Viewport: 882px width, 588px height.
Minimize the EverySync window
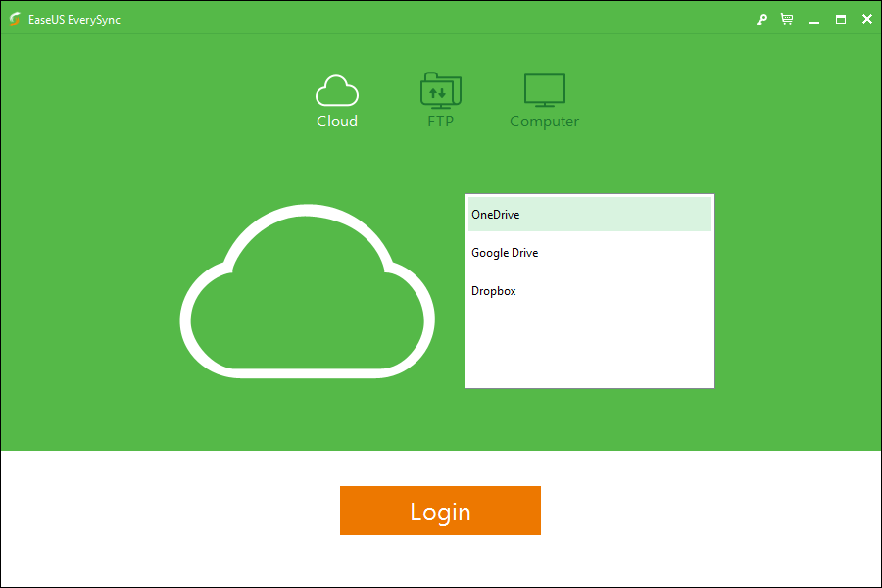tap(814, 20)
